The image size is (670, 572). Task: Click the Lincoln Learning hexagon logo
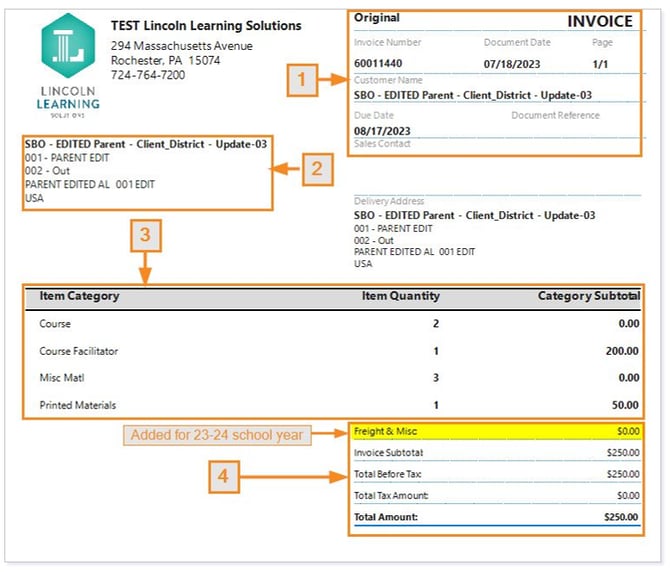(68, 46)
